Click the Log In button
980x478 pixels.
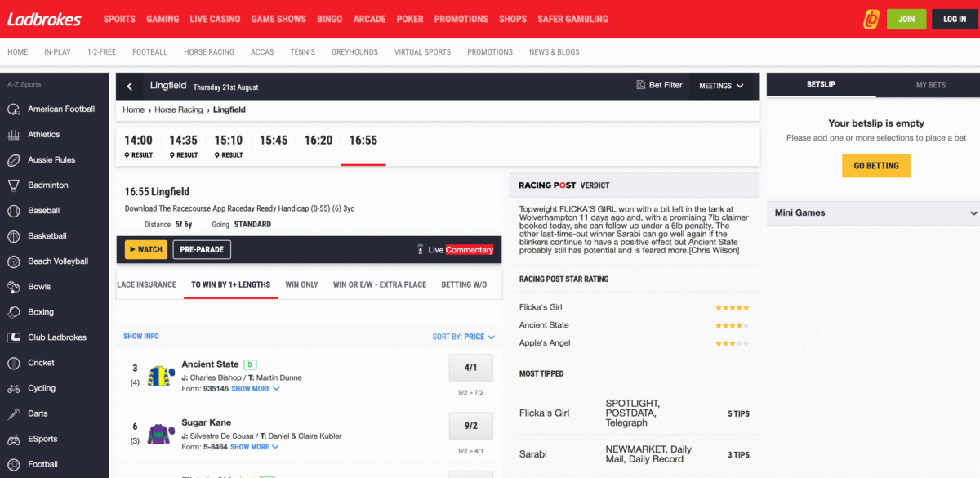click(955, 19)
